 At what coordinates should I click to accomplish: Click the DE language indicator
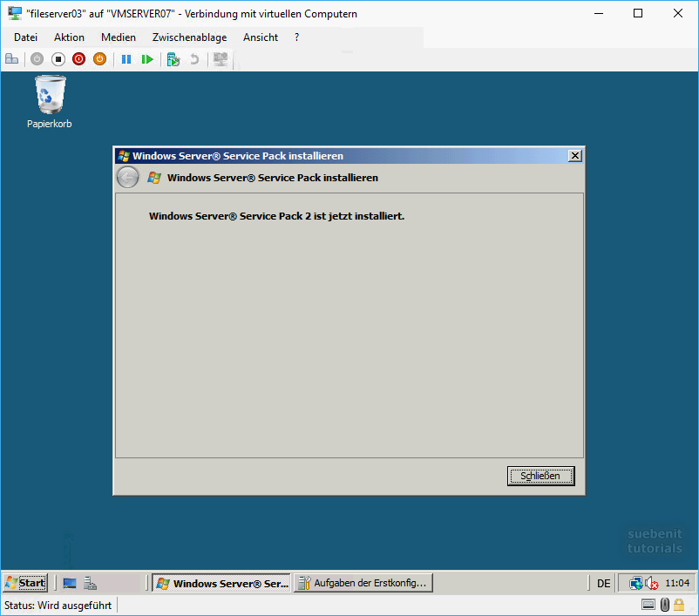pos(604,583)
